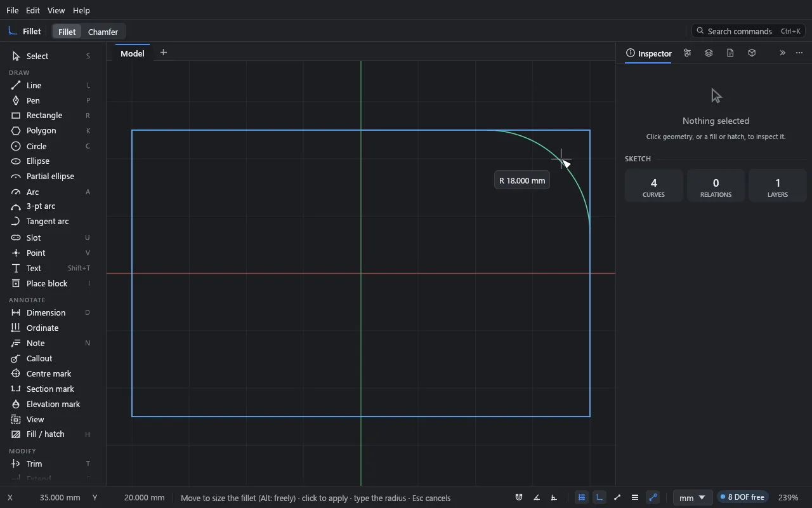This screenshot has width=812, height=508.
Task: Choose the Centre mark tool
Action: coord(51,373)
